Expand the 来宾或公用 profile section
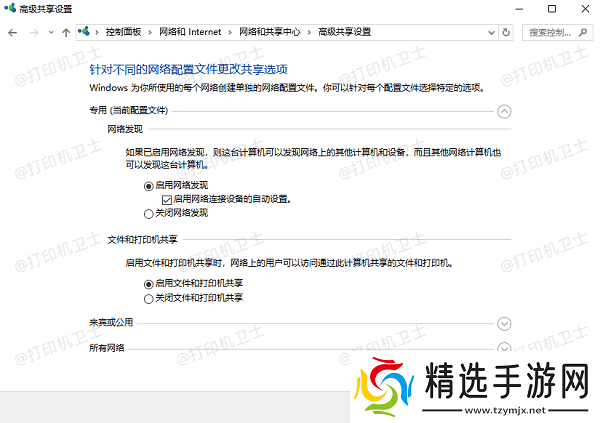This screenshot has height=423, width=600. pyautogui.click(x=504, y=323)
